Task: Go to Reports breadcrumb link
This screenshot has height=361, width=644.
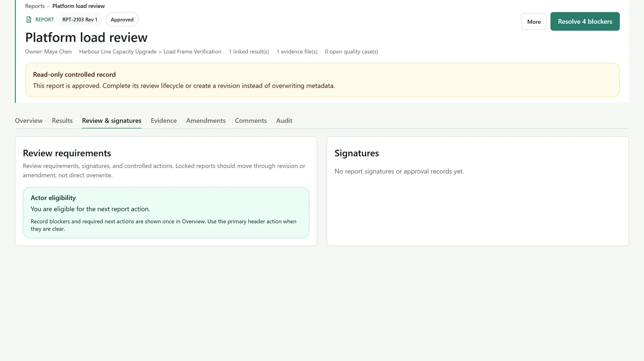Action: [35, 6]
